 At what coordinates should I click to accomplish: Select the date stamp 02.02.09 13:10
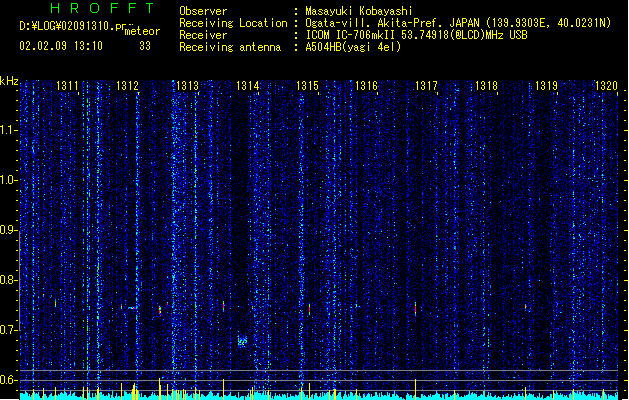(61, 46)
